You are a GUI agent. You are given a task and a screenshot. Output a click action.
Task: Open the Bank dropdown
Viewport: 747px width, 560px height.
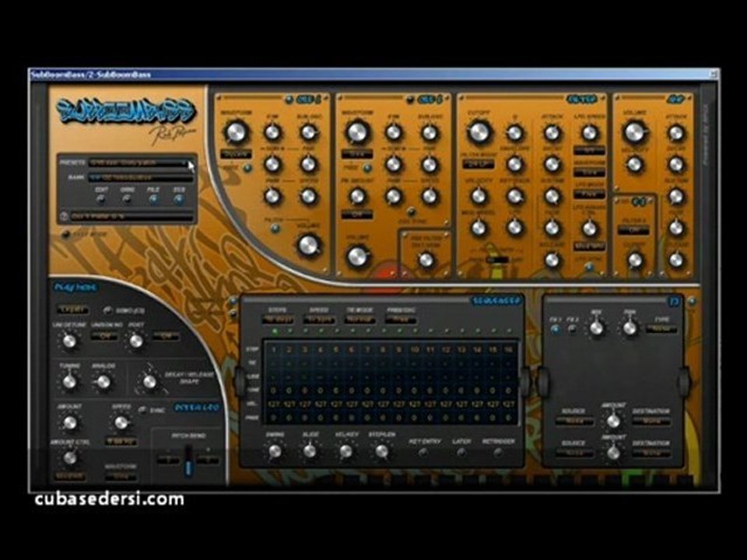click(141, 177)
